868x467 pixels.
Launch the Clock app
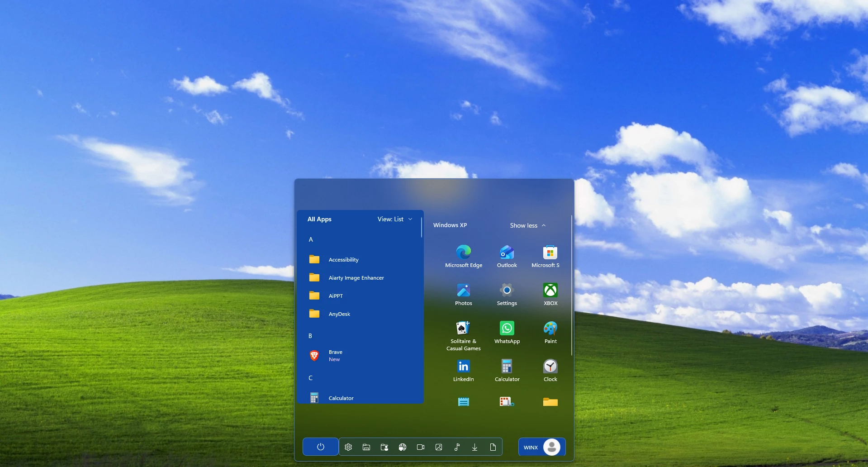550,370
